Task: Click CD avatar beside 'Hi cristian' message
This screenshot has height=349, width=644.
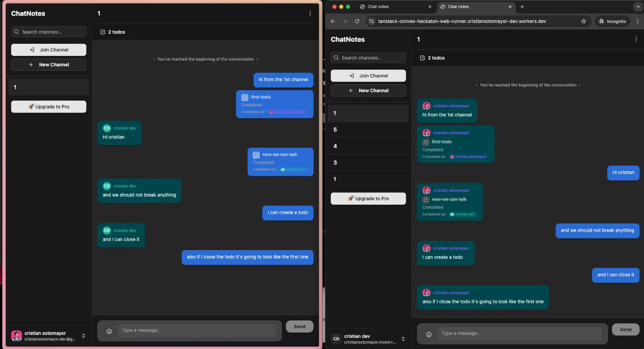Action: (x=107, y=128)
